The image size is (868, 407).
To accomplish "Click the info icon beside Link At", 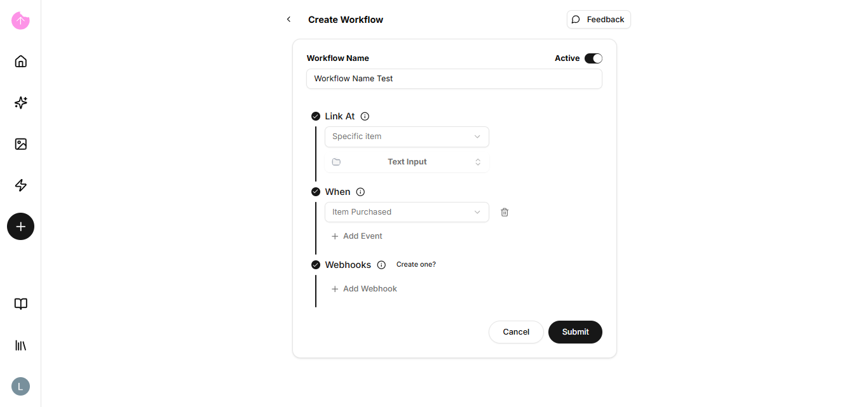I will pyautogui.click(x=365, y=116).
